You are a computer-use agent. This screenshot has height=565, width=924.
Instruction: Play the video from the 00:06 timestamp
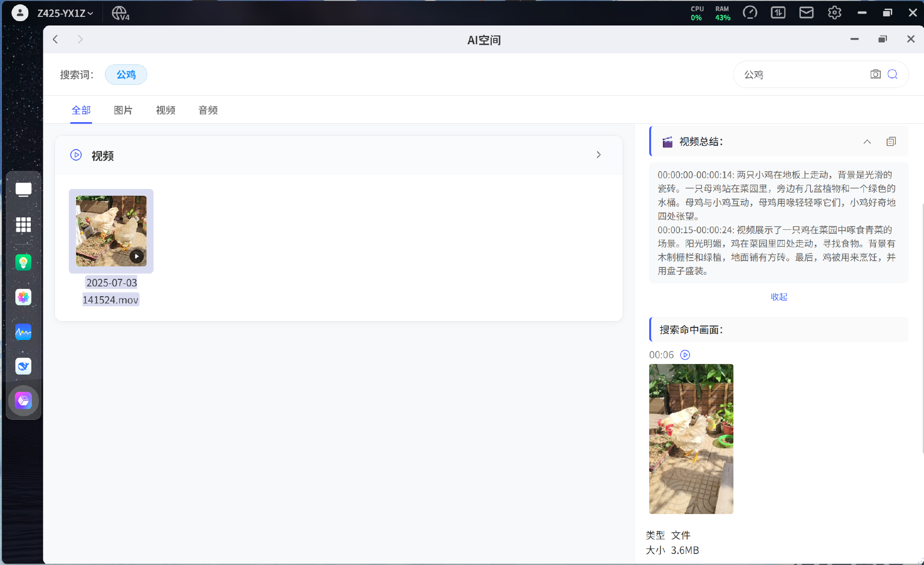tap(685, 355)
